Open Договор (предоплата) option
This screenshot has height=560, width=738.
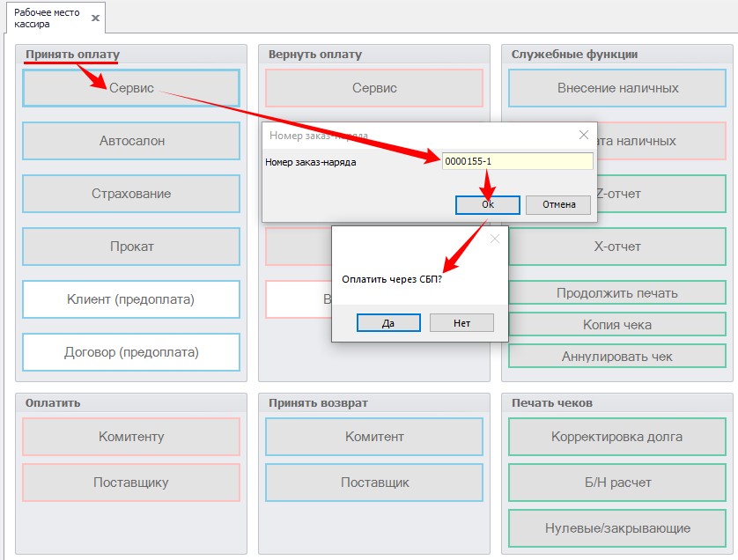coord(131,352)
